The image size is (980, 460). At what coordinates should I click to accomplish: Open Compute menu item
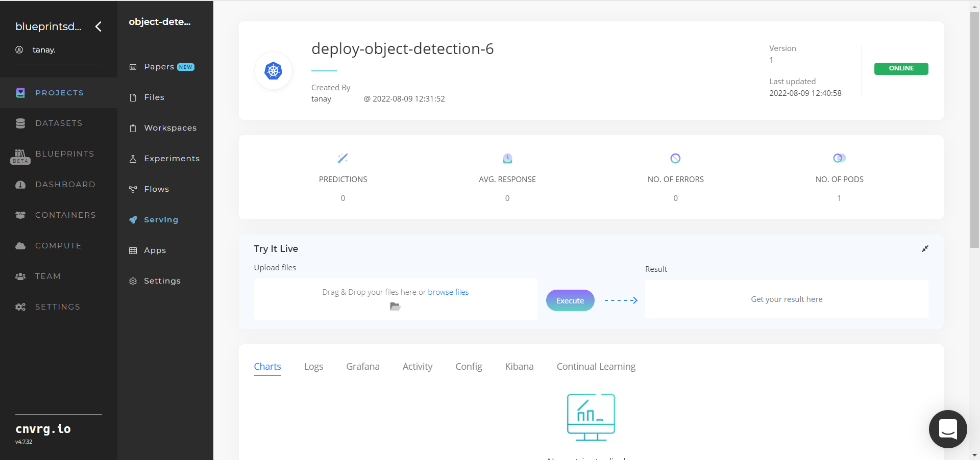58,246
